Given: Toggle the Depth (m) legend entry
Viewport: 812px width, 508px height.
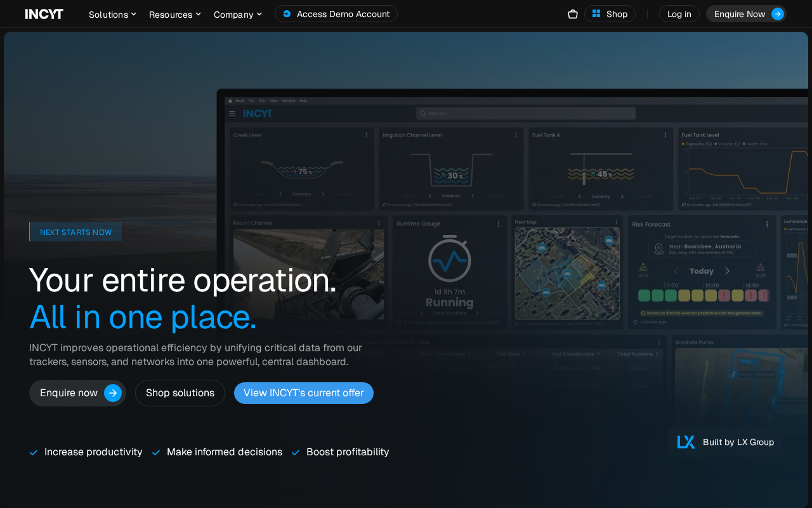Looking at the screenshot, I should pos(756,144).
